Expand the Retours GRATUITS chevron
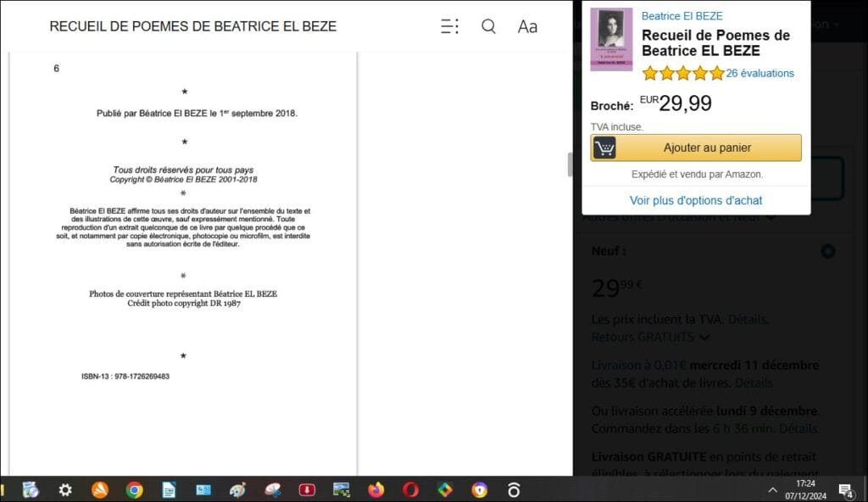The image size is (868, 502). click(x=704, y=337)
